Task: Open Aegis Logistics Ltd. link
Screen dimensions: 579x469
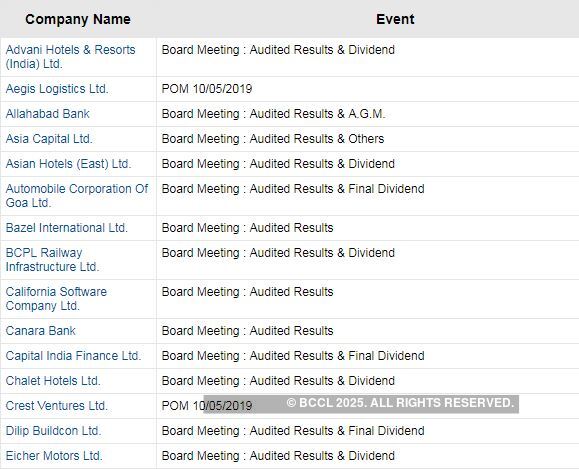Action: click(57, 89)
